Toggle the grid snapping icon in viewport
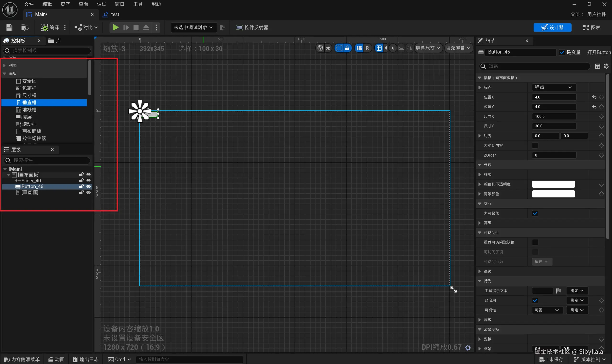 (x=379, y=48)
